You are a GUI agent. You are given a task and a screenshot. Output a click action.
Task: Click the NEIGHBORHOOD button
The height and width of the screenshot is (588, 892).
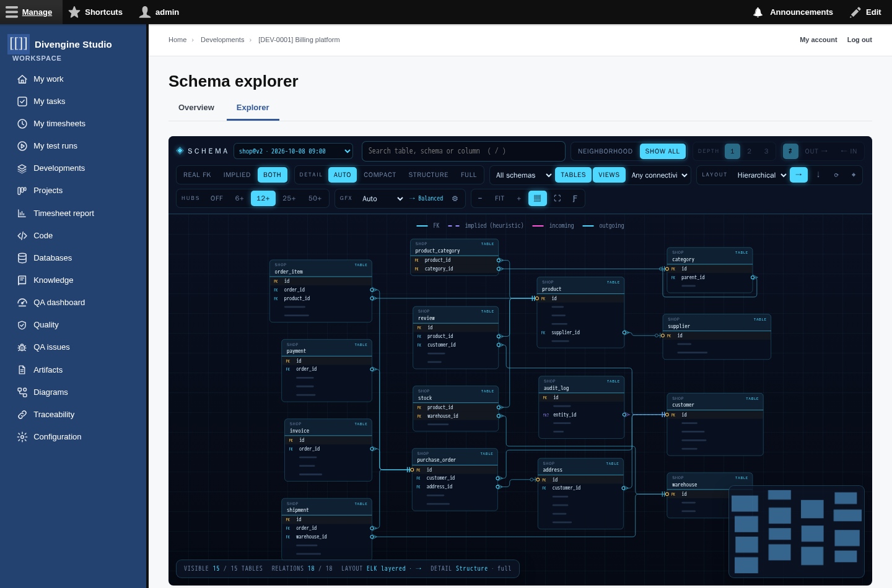(605, 151)
